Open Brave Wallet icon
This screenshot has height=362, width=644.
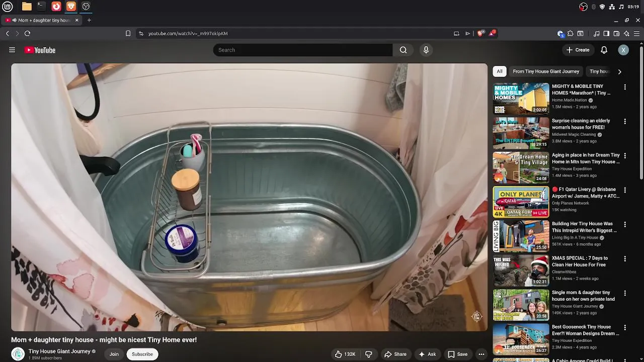[x=616, y=34]
